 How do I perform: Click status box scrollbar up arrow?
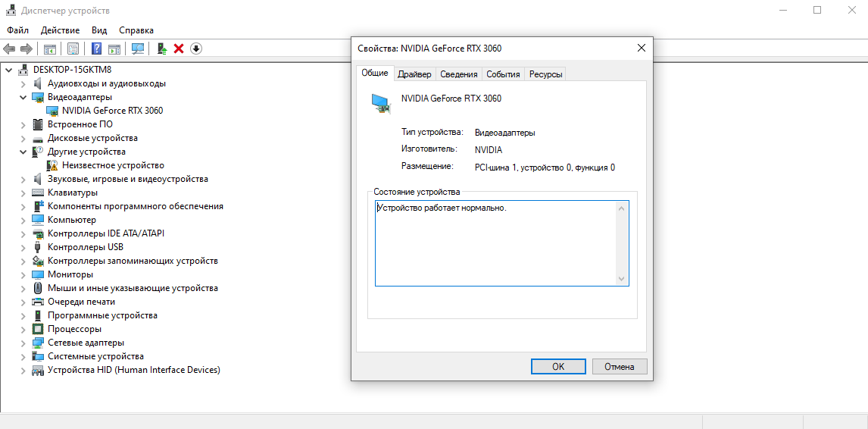coord(621,208)
